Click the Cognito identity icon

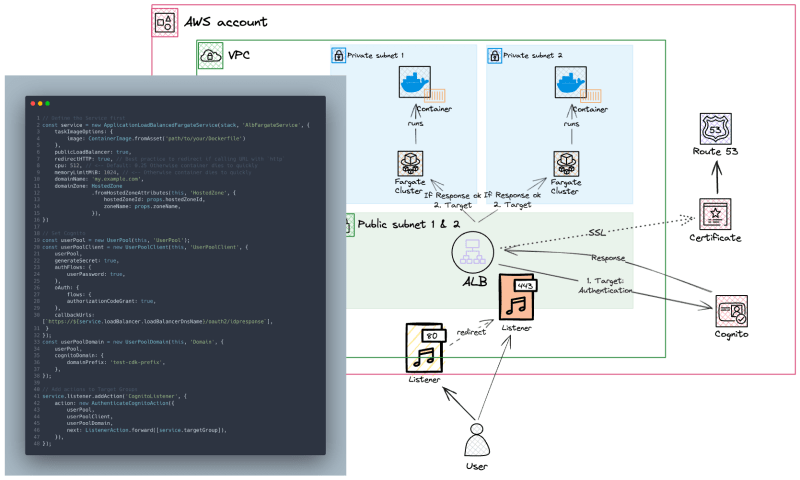tap(731, 311)
